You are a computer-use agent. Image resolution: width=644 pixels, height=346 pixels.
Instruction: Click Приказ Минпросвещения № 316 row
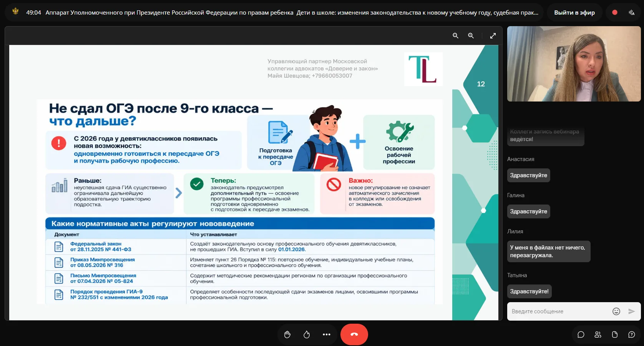pos(240,263)
